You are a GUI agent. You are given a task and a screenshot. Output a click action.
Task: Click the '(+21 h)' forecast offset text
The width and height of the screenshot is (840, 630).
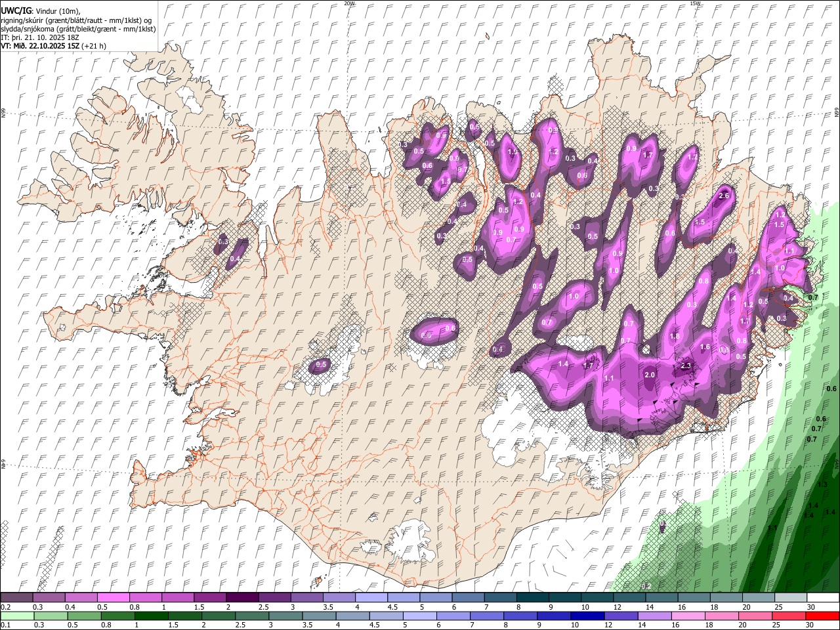[x=94, y=46]
